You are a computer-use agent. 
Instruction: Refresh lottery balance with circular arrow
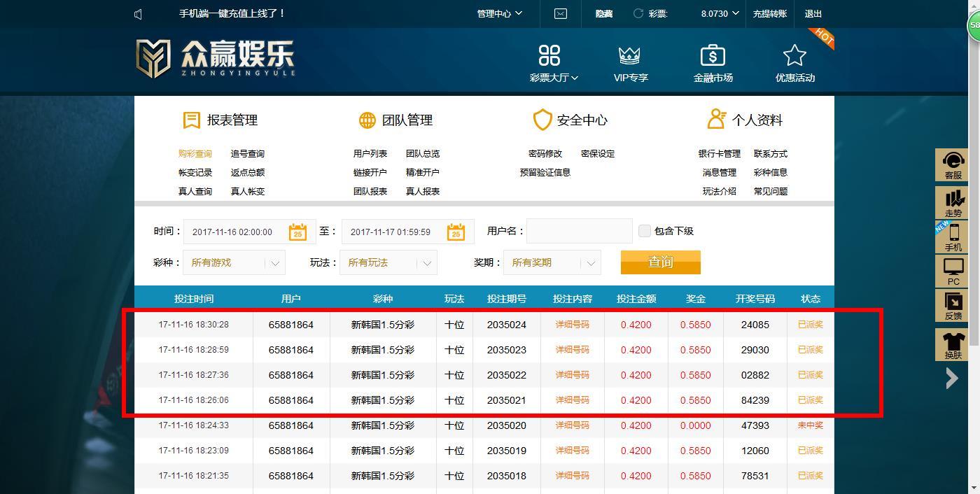638,13
